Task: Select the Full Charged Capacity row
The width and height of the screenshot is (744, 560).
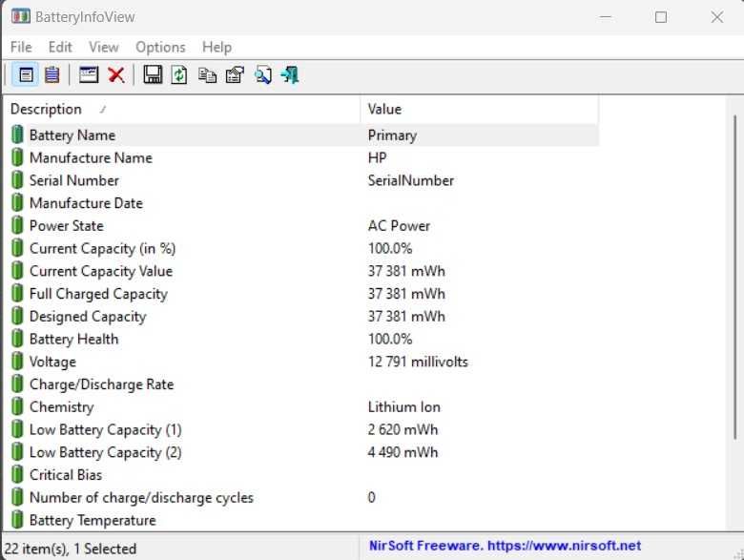Action: pyautogui.click(x=303, y=293)
